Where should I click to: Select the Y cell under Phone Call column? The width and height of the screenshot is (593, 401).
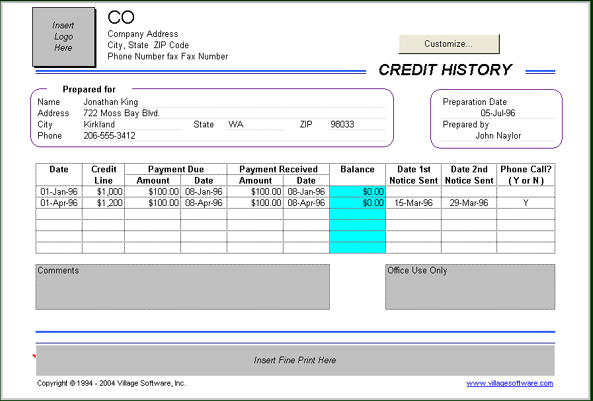(x=526, y=203)
